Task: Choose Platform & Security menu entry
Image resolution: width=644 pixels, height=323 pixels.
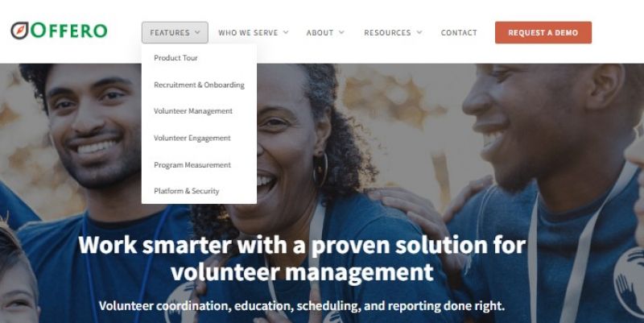Action: pyautogui.click(x=187, y=191)
